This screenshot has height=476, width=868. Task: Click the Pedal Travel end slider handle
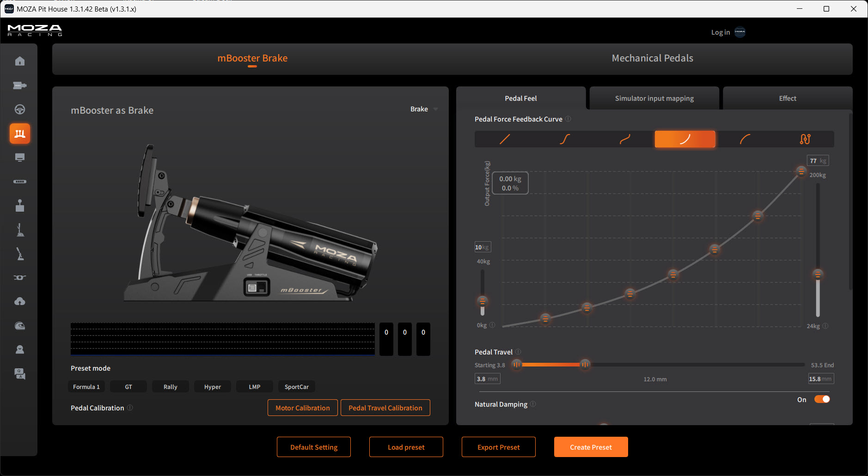(585, 365)
